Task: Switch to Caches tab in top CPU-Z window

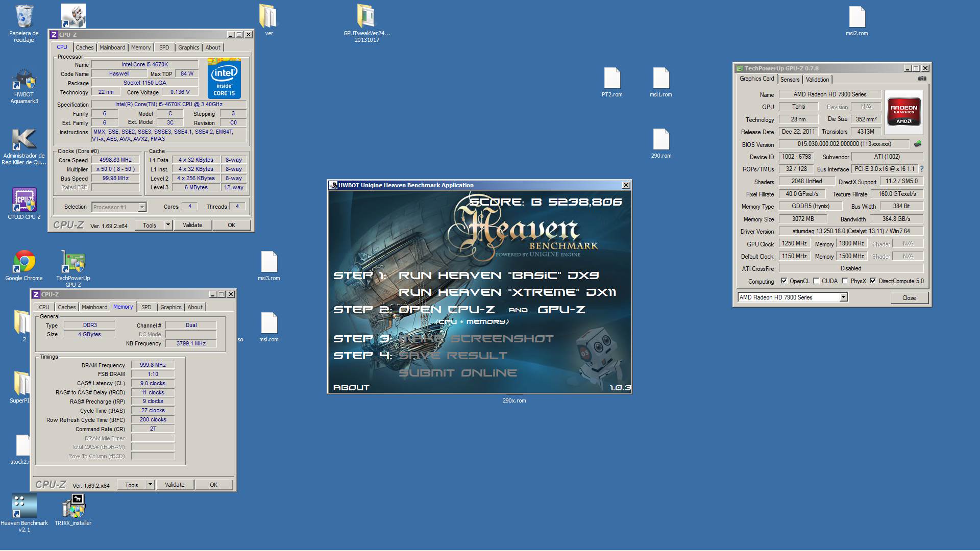Action: (x=85, y=47)
